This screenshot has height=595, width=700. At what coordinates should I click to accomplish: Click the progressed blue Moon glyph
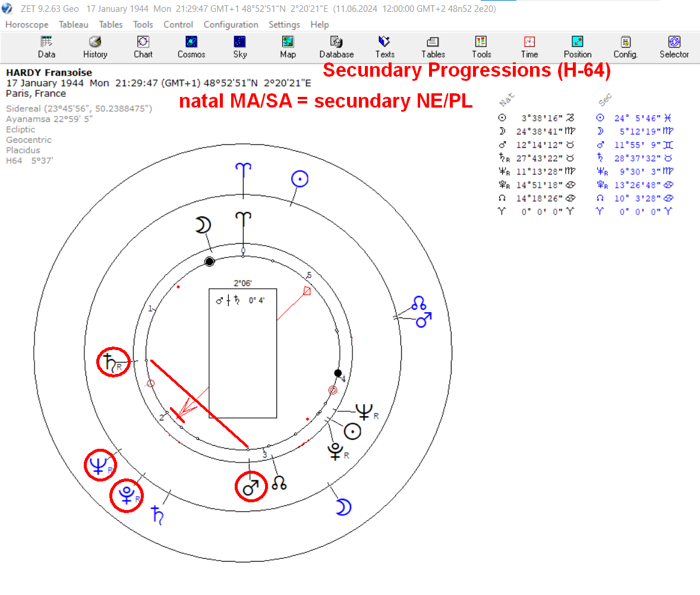point(343,507)
